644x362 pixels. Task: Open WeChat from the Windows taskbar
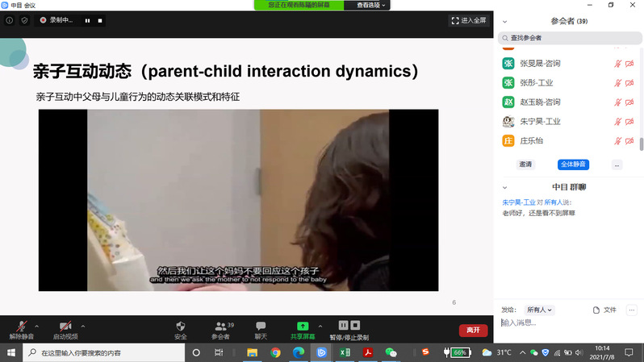(x=391, y=352)
